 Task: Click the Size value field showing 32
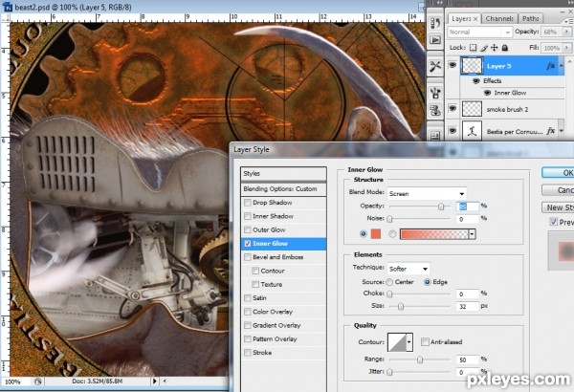coord(468,306)
